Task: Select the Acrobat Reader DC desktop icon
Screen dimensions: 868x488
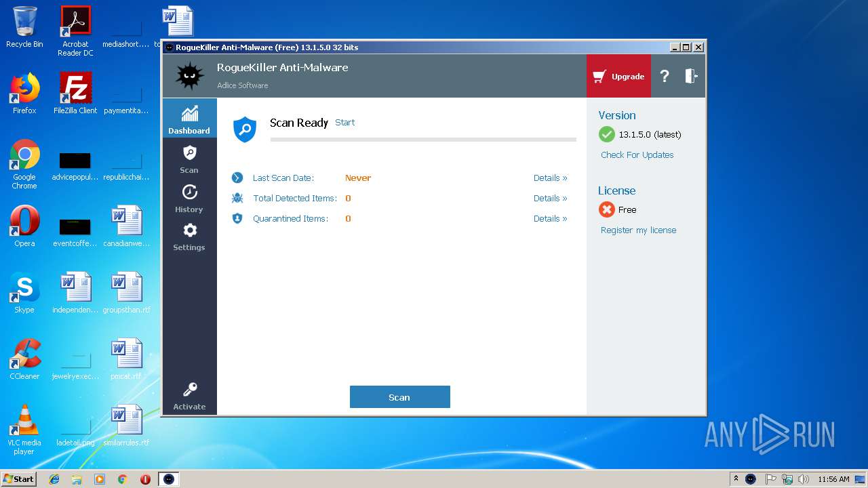Action: pyautogui.click(x=75, y=31)
